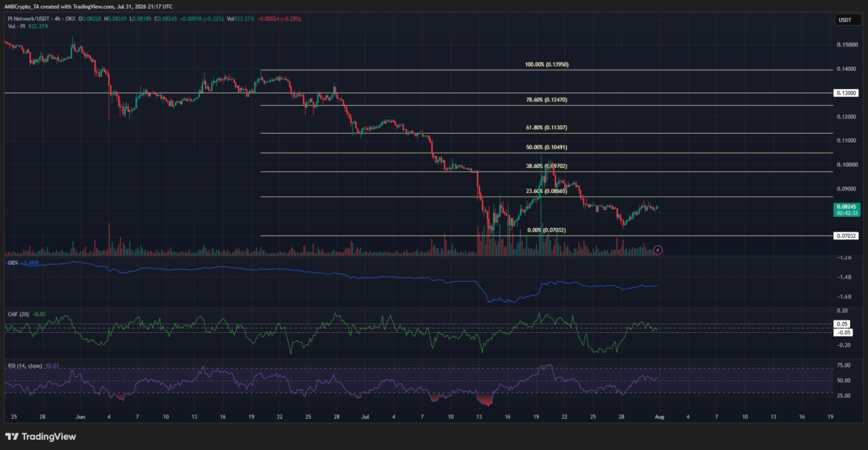Click the OBV -1.6B scale label
868x450 pixels.
coord(843,297)
